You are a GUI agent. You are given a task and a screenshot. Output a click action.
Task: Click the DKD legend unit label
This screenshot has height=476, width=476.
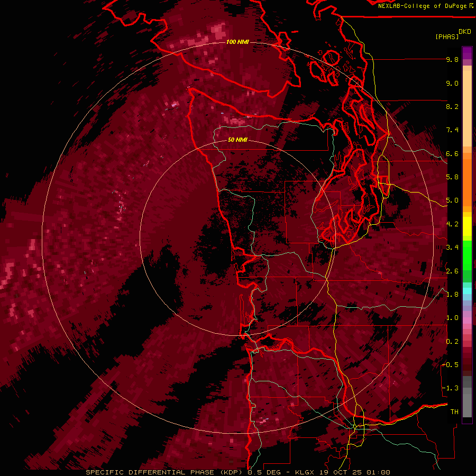(x=465, y=32)
